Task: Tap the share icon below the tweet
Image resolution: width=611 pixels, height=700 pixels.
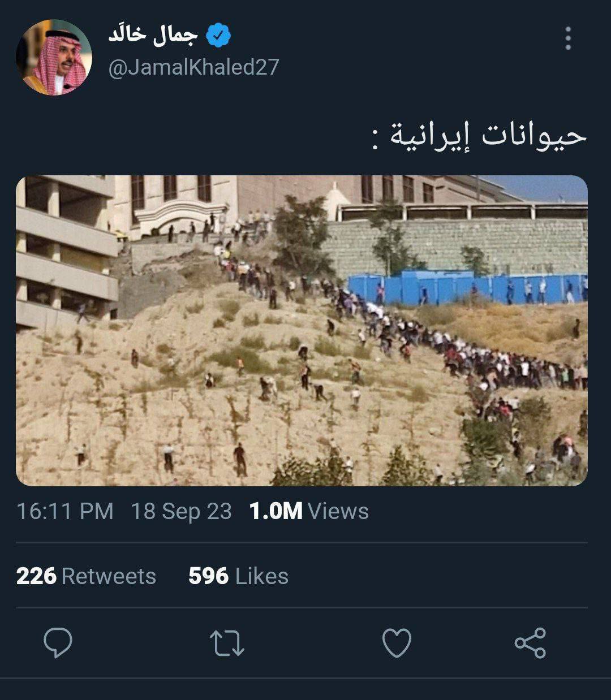Action: coord(530,643)
